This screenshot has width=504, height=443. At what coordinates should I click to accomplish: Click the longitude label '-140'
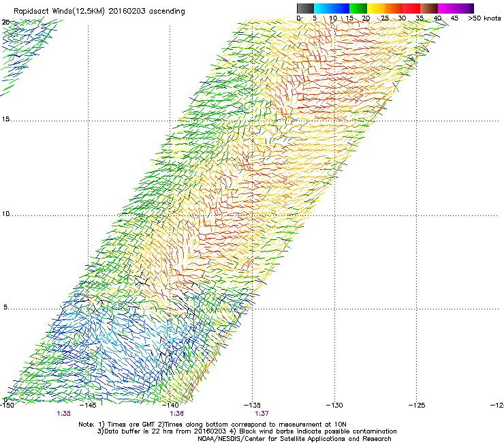(170, 405)
